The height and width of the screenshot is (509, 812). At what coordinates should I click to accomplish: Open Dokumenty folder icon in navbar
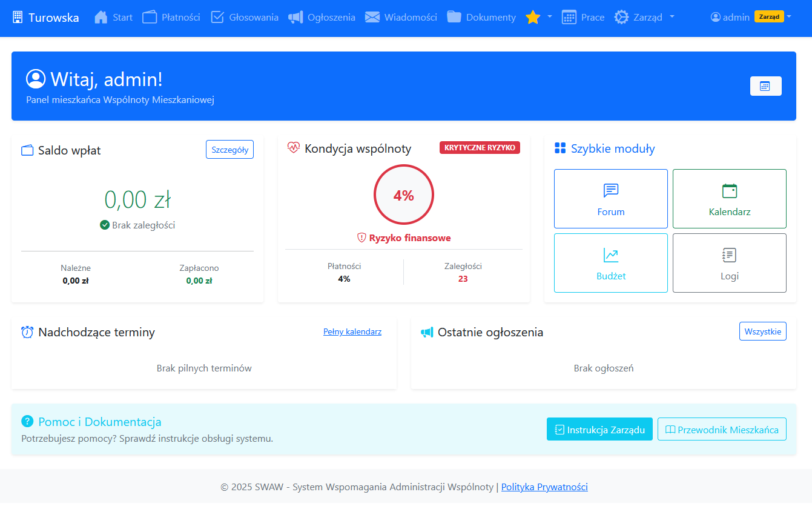pos(454,17)
